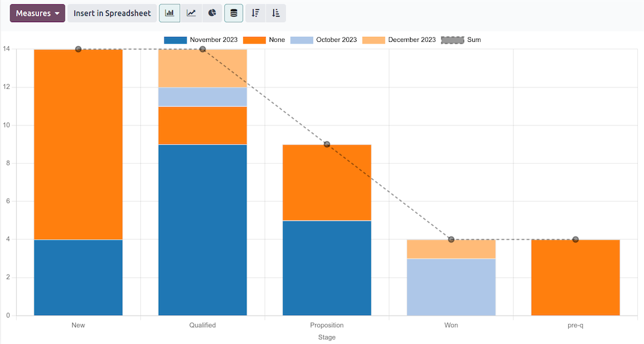This screenshot has width=644, height=344.
Task: Switch to line chart view
Action: [x=191, y=13]
